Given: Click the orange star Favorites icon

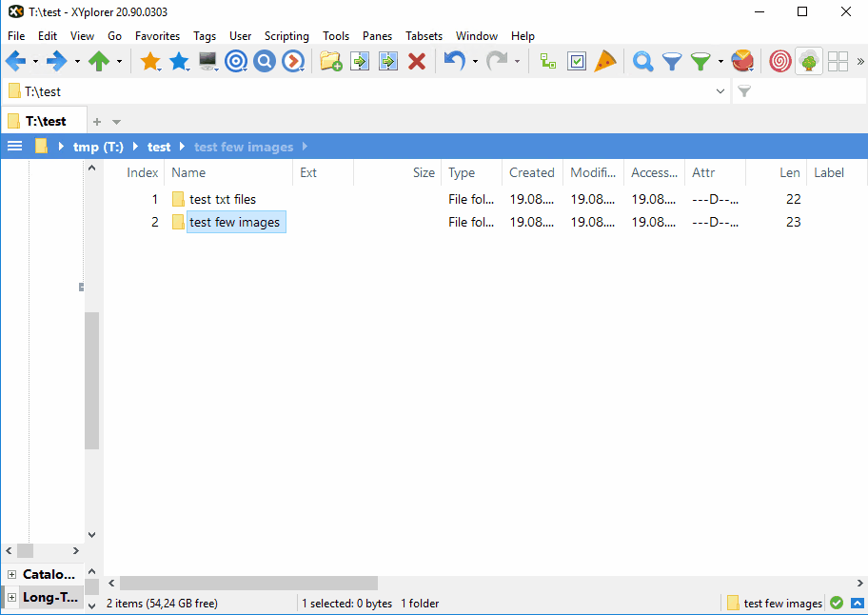Looking at the screenshot, I should pyautogui.click(x=150, y=62).
